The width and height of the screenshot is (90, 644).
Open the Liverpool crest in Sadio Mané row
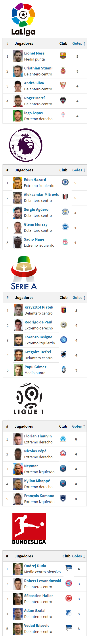point(65,242)
